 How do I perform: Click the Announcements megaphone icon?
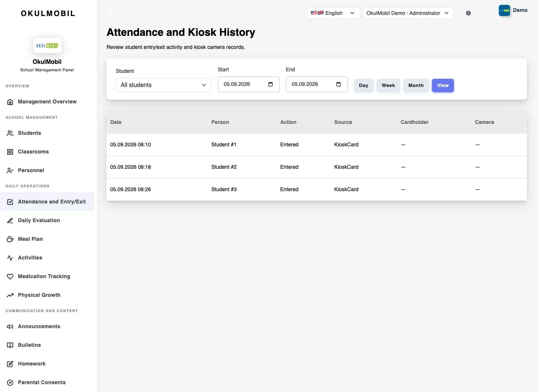(x=10, y=327)
